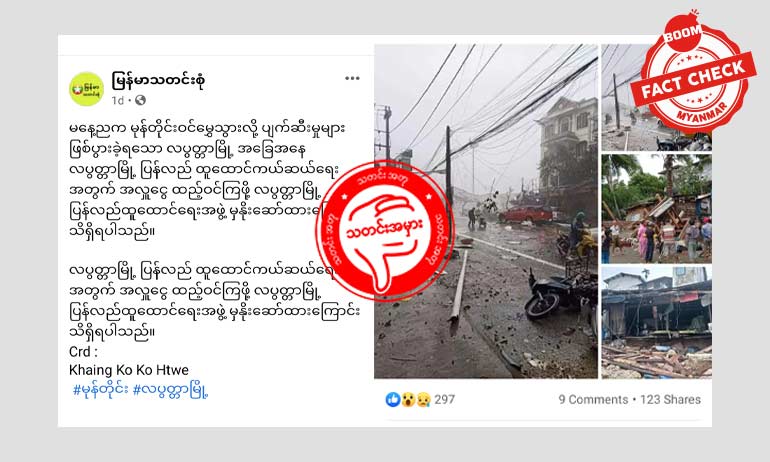This screenshot has width=770, height=462.
Task: Open the #လပွတ္တာမြို့ hashtag
Action: pos(171,391)
